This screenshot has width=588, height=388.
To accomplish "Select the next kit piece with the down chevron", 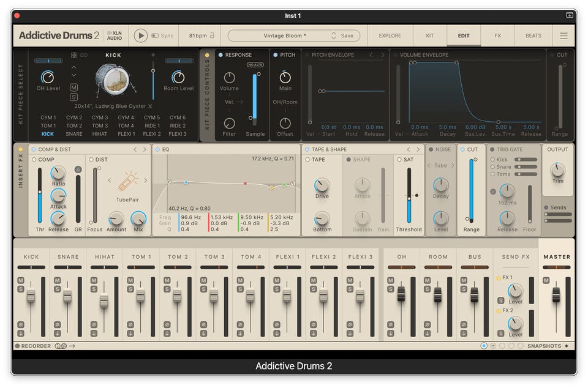I will coord(74,75).
